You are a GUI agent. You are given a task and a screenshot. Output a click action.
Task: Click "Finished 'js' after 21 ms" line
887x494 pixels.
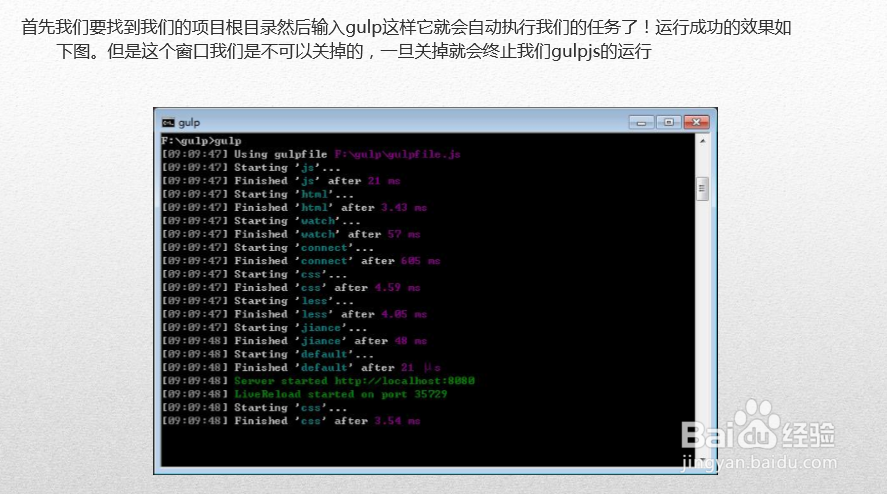coord(281,181)
